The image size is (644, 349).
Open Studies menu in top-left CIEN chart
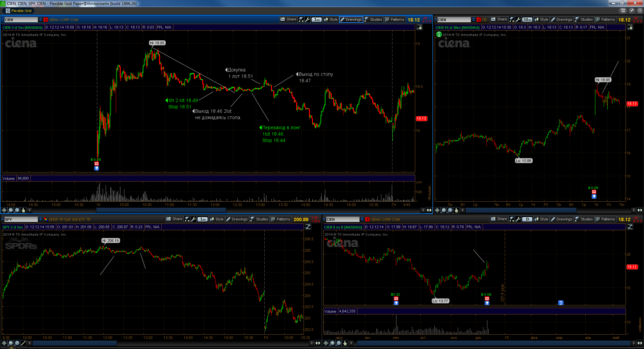373,19
